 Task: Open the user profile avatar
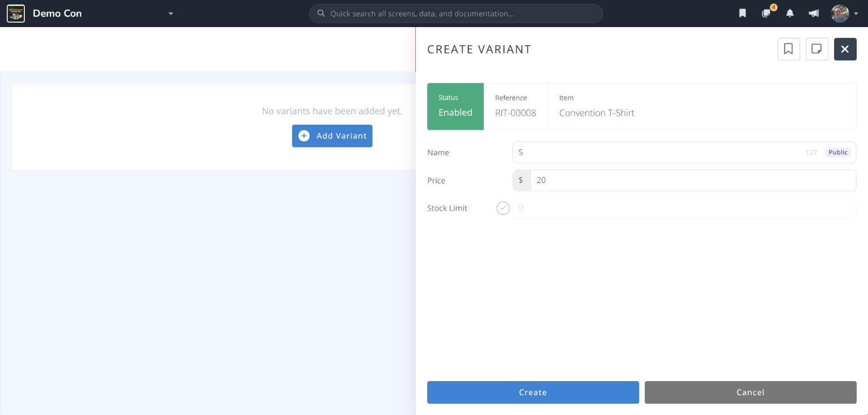pyautogui.click(x=840, y=14)
